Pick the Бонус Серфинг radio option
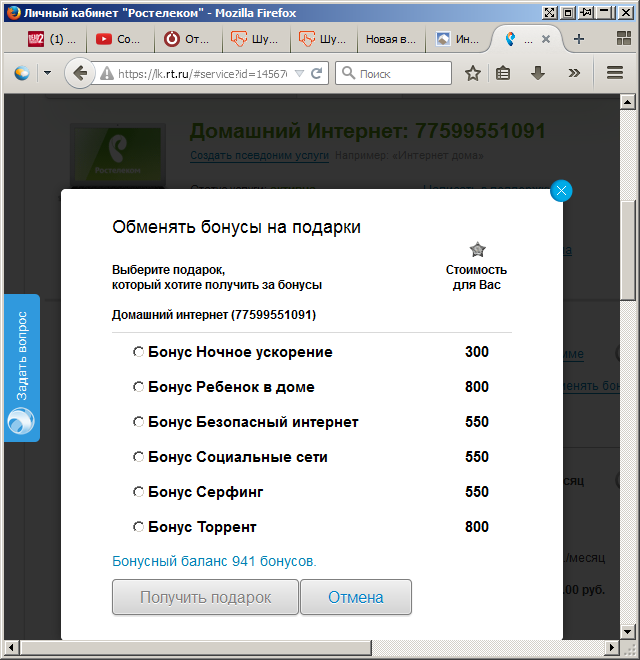The height and width of the screenshot is (660, 640). [x=139, y=492]
